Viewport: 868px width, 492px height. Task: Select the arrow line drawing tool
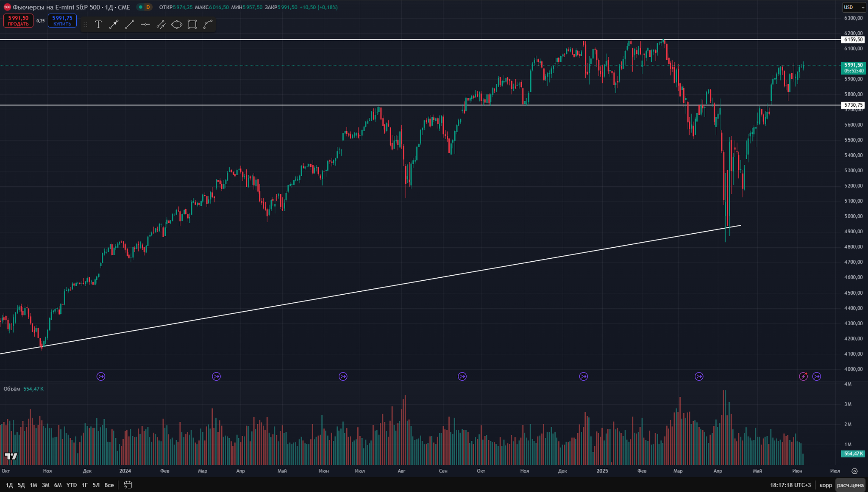pos(114,25)
